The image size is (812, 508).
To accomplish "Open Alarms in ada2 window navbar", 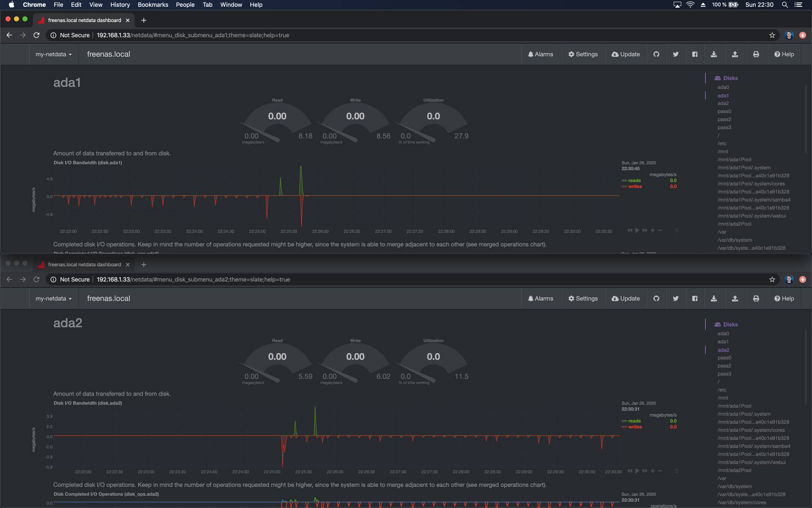I will coord(540,298).
